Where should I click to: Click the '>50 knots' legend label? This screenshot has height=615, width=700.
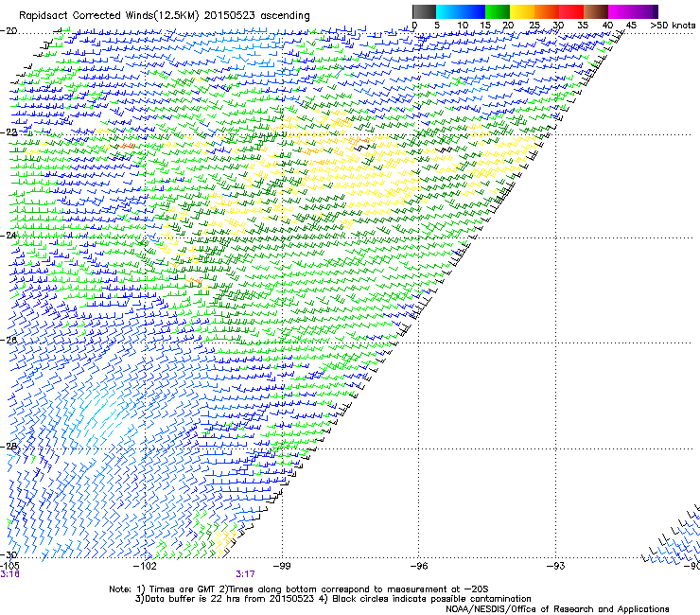pos(673,26)
